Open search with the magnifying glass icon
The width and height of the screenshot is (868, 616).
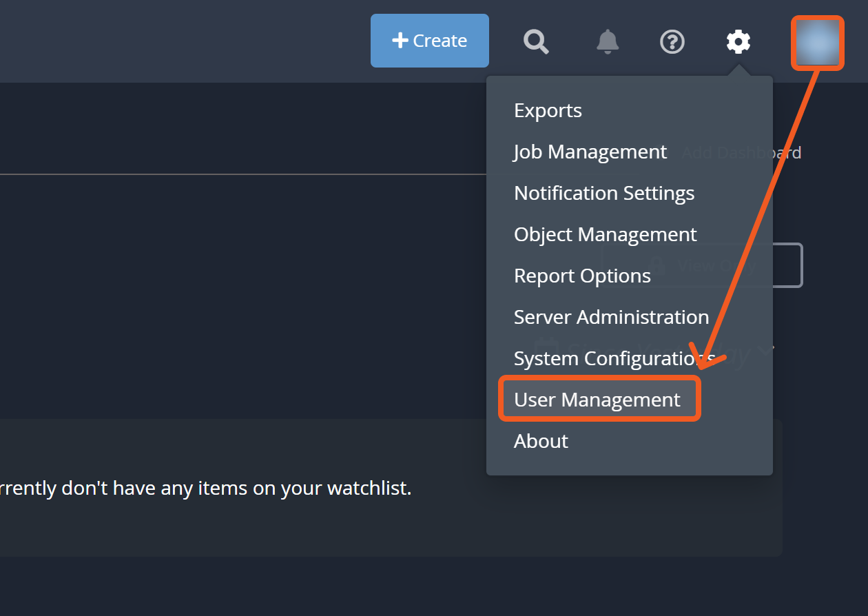(x=536, y=42)
